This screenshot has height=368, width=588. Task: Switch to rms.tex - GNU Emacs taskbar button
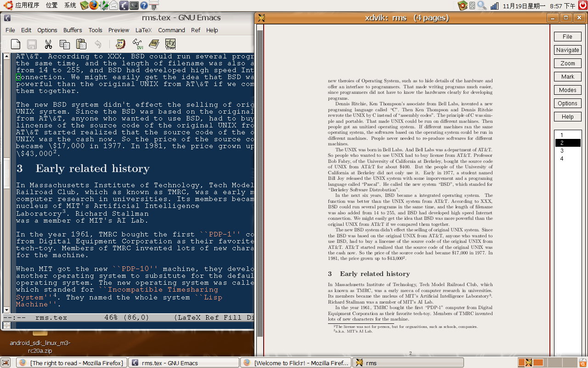(x=183, y=363)
